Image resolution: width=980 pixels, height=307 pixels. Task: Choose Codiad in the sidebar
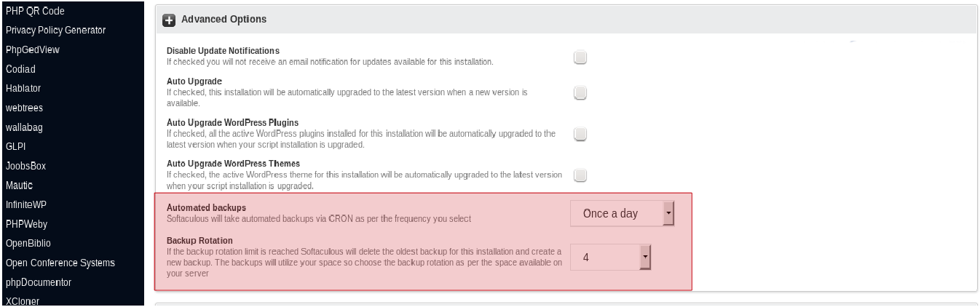(x=20, y=69)
